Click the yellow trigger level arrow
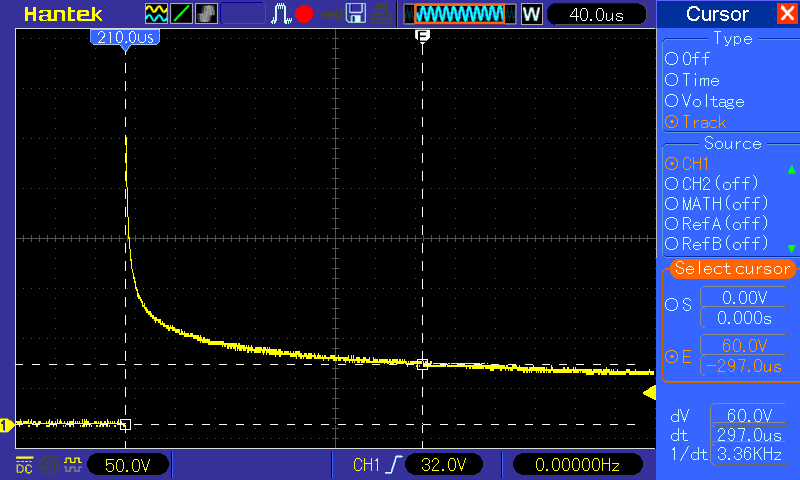 (649, 393)
